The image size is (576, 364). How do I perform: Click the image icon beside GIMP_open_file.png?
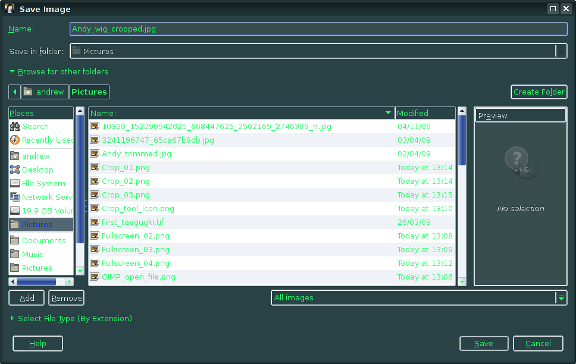click(x=95, y=277)
